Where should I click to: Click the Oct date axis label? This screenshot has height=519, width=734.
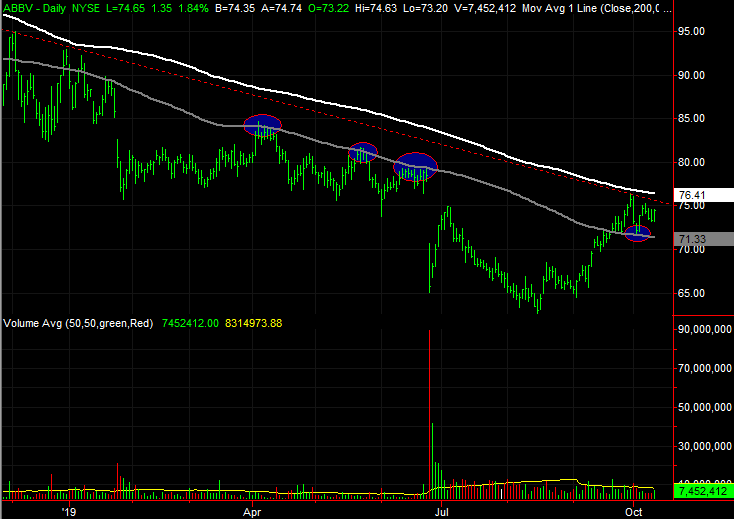point(633,512)
